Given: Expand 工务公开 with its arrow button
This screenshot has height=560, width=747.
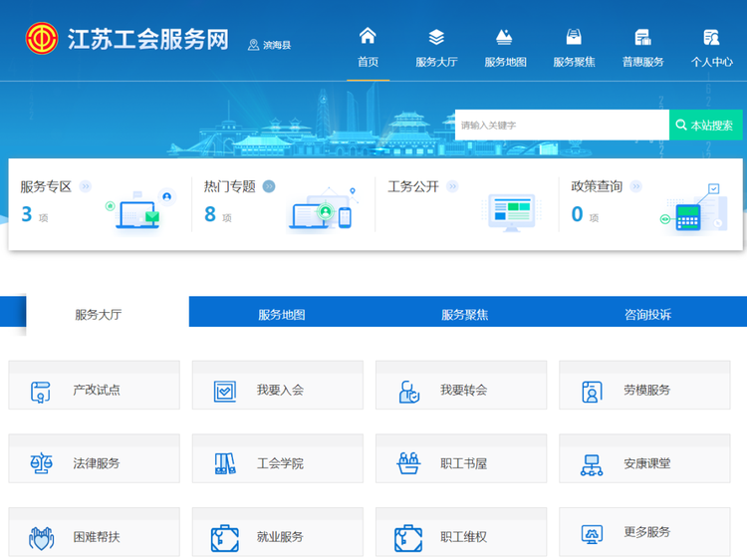Looking at the screenshot, I should click(452, 186).
